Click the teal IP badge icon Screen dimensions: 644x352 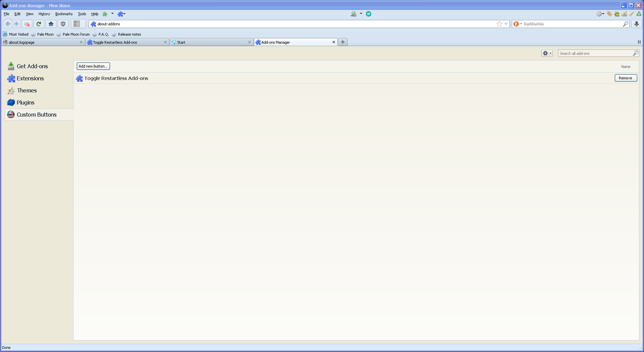[368, 14]
